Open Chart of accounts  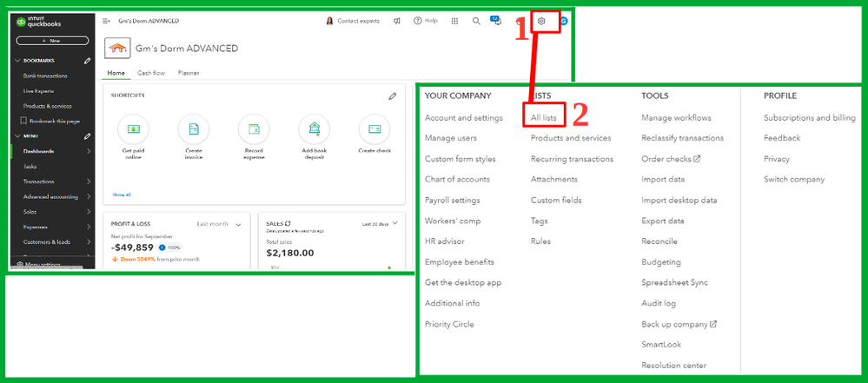457,179
